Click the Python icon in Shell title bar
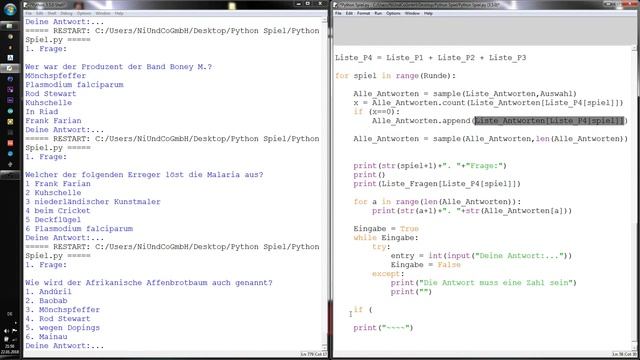 pos(26,5)
